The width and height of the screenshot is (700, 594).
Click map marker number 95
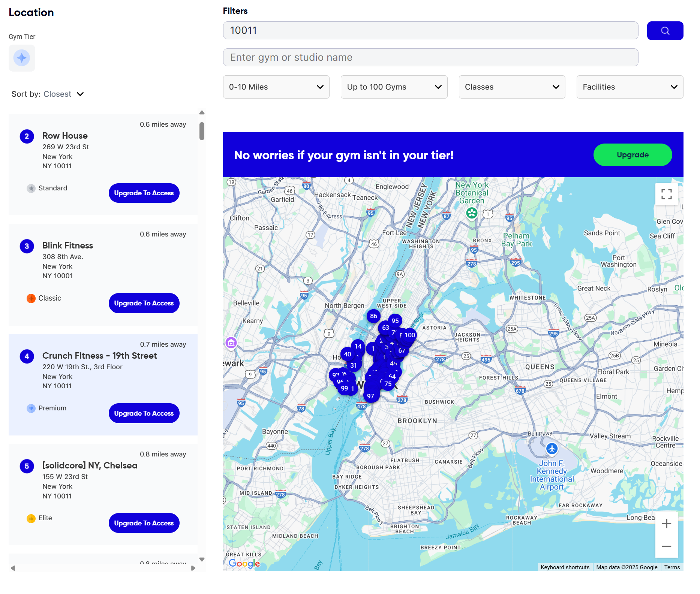(395, 321)
